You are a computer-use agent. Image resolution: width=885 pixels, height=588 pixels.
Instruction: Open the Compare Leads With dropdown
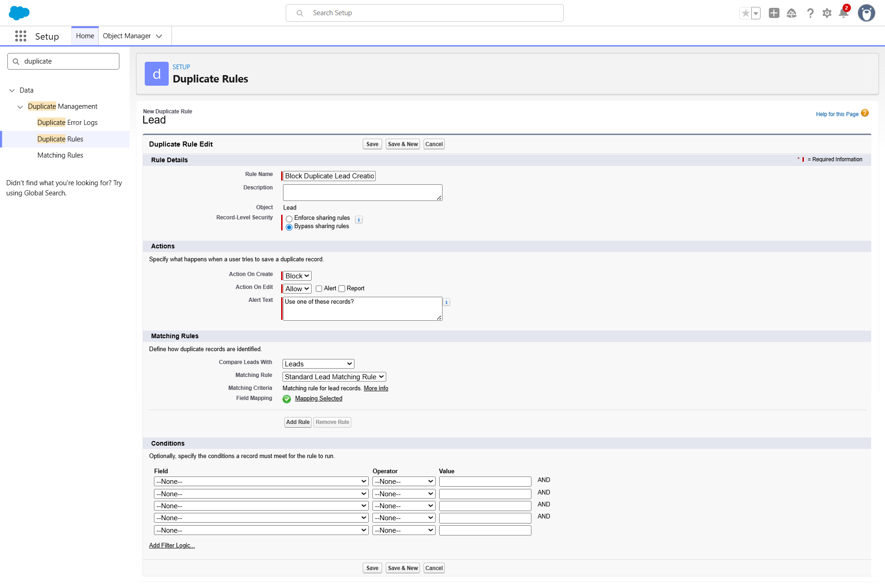click(318, 364)
